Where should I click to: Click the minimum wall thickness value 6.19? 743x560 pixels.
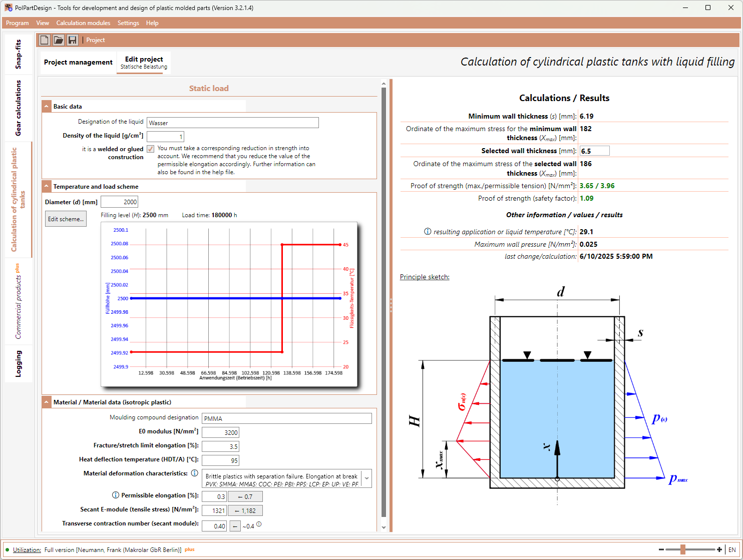[587, 116]
